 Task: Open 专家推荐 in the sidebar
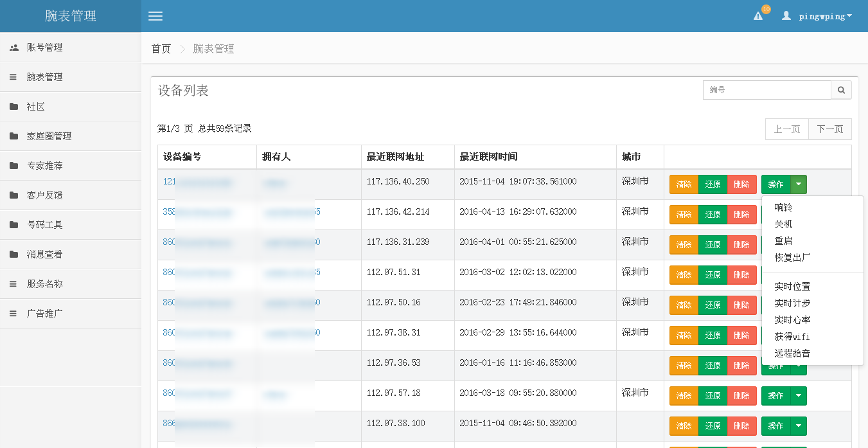pyautogui.click(x=71, y=166)
